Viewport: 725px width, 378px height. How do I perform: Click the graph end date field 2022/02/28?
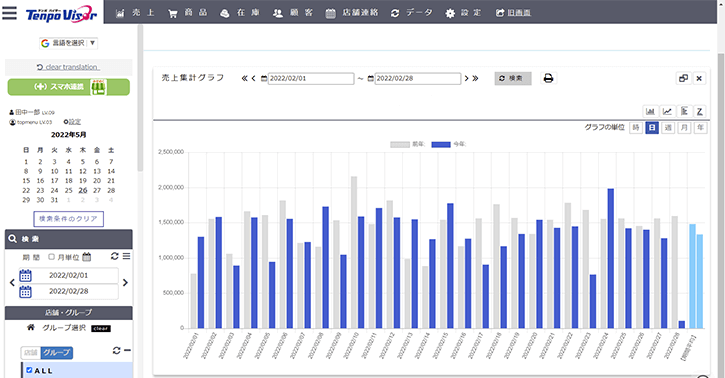418,79
